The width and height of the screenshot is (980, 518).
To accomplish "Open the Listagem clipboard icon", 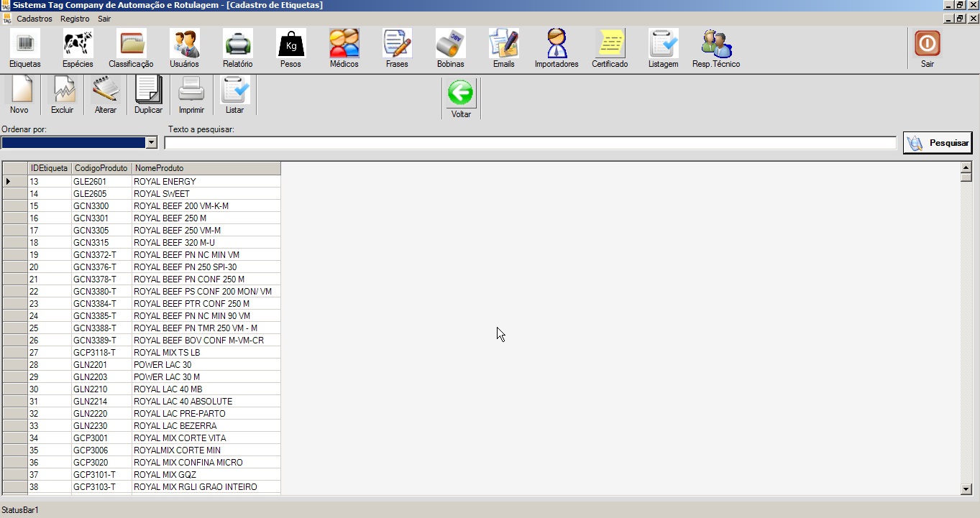I will pyautogui.click(x=663, y=44).
